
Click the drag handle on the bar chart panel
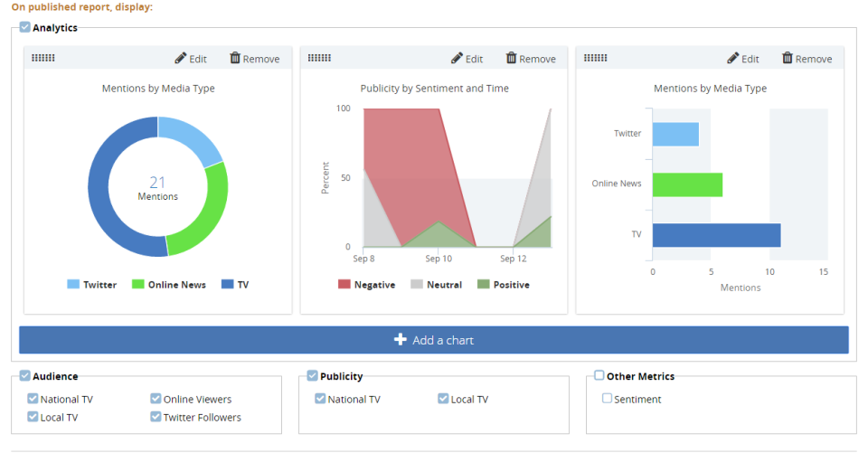click(x=595, y=59)
